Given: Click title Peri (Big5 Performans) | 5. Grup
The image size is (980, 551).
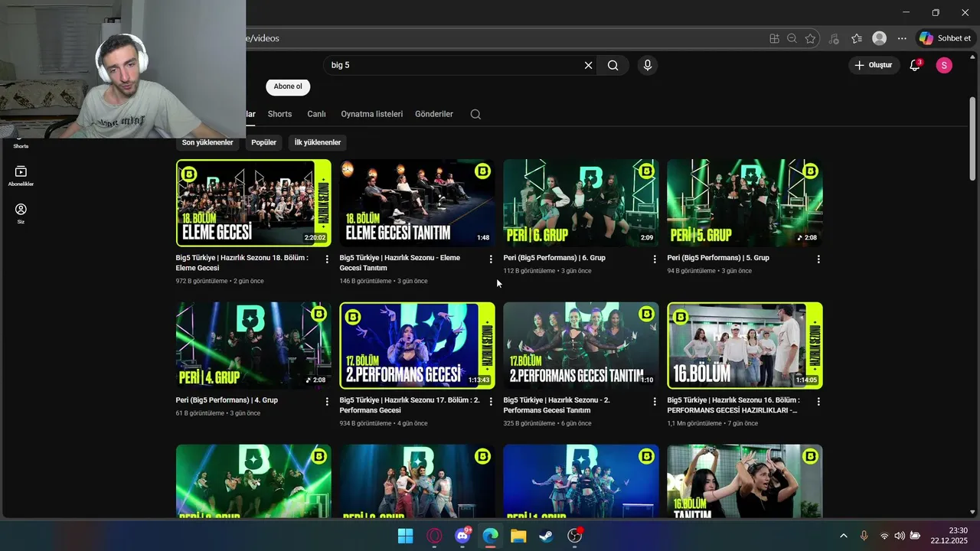Looking at the screenshot, I should (x=718, y=258).
